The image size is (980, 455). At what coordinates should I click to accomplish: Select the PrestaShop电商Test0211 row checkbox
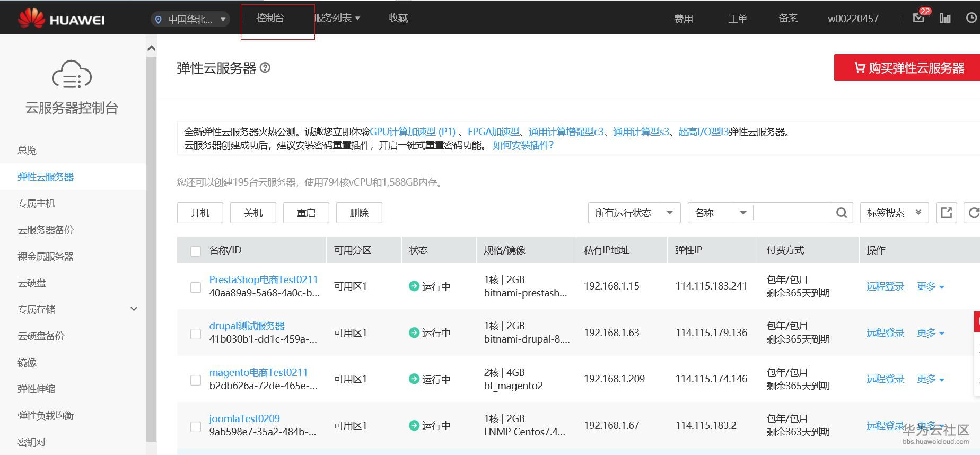(196, 287)
